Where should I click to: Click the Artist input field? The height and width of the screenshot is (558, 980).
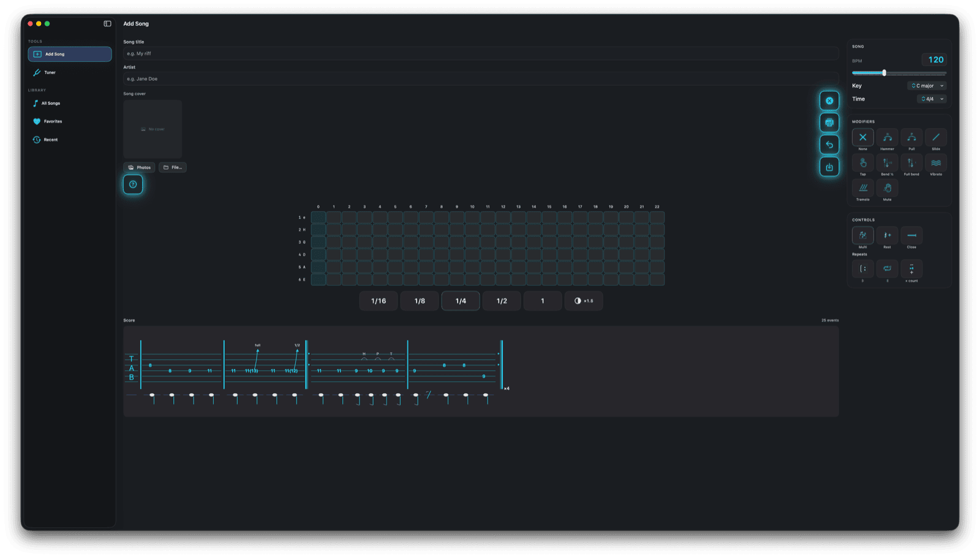click(x=481, y=78)
